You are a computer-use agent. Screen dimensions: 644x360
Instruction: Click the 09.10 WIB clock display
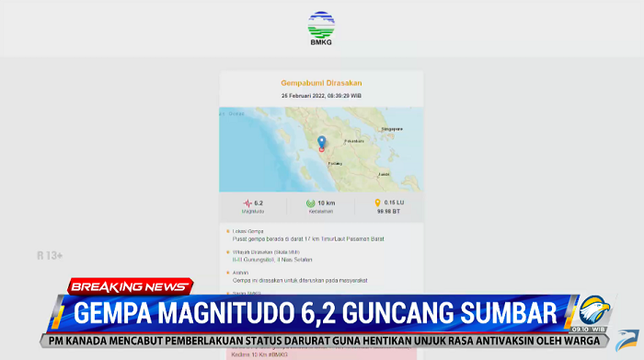pyautogui.click(x=589, y=330)
